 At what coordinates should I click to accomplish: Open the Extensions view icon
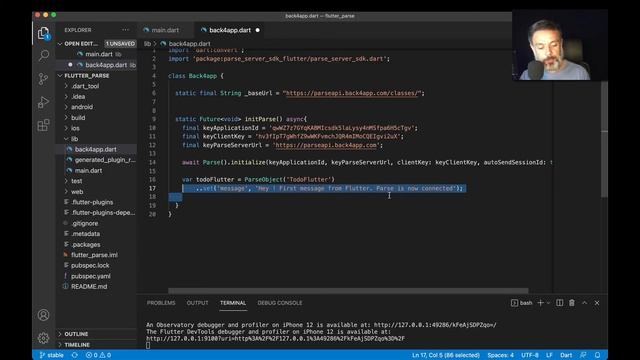coord(43,125)
